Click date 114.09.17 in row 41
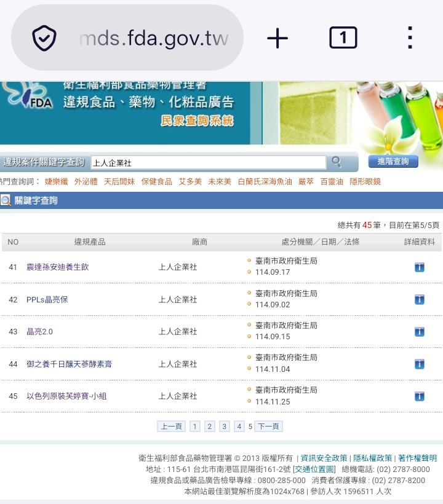This screenshot has height=504, width=443. (x=273, y=272)
